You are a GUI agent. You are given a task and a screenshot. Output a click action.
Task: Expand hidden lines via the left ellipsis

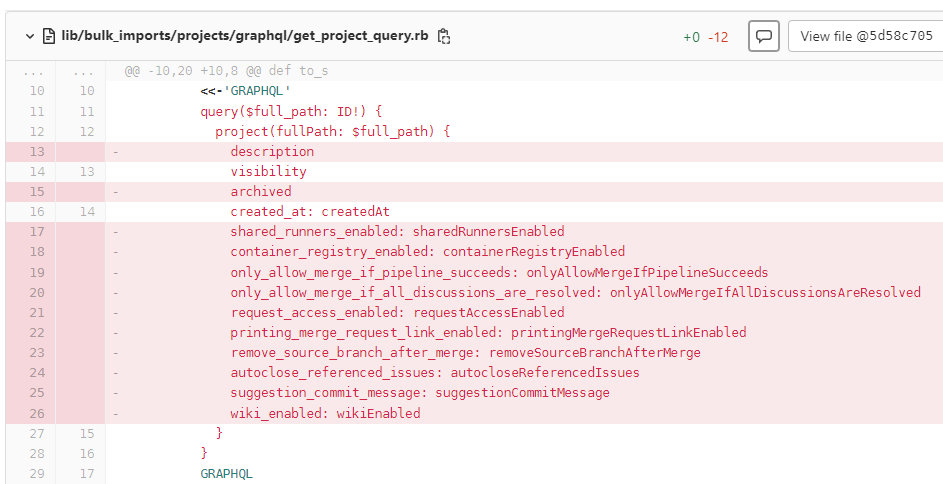pos(31,72)
